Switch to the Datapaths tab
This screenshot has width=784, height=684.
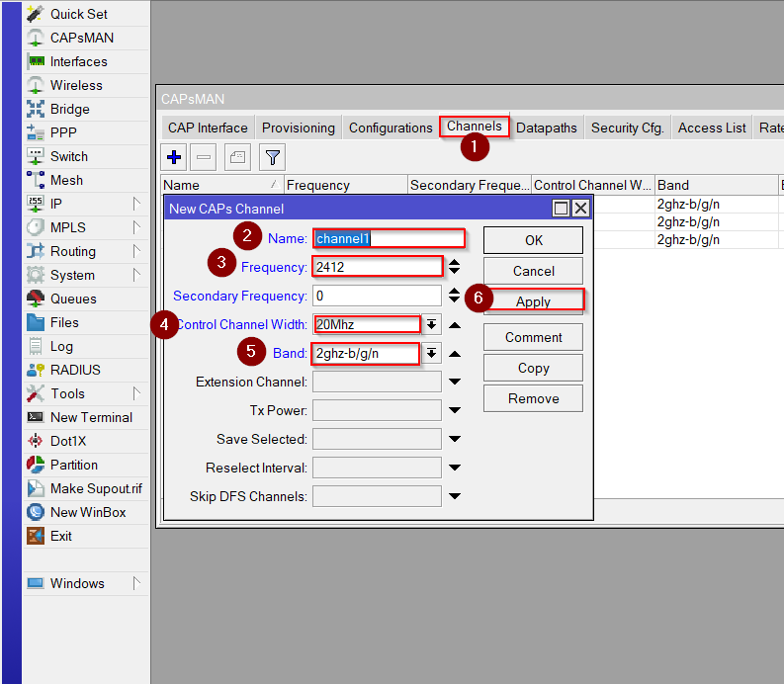(x=548, y=128)
